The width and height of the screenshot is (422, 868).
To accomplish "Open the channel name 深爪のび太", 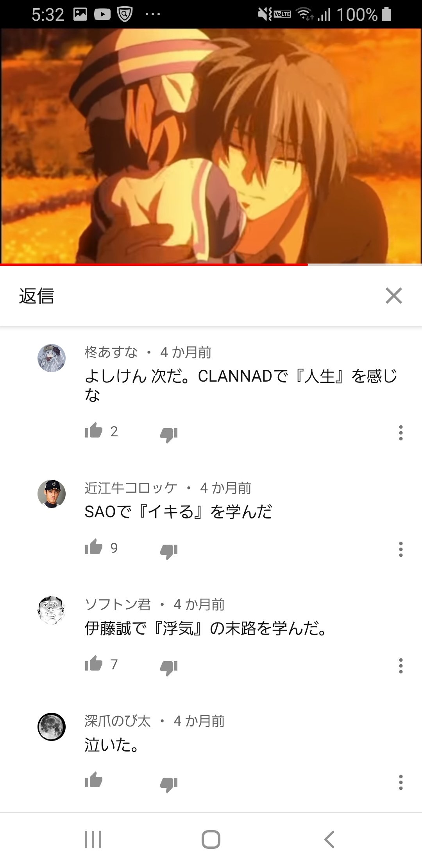I will (x=118, y=721).
